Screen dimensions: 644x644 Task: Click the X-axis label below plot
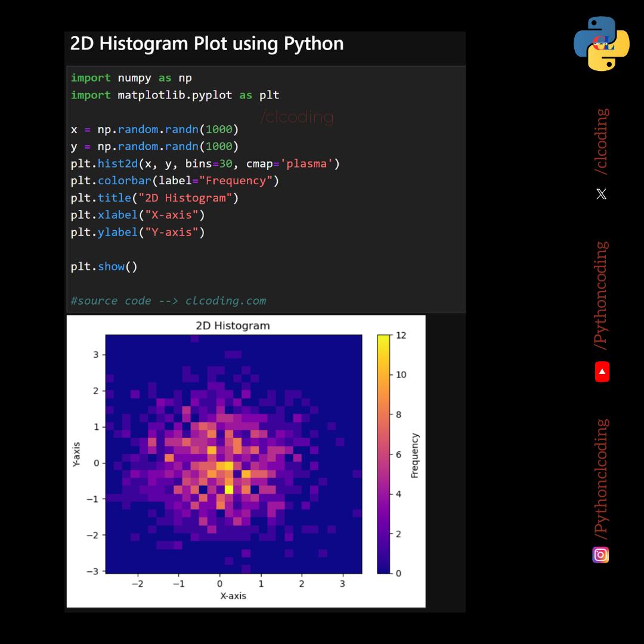click(233, 596)
